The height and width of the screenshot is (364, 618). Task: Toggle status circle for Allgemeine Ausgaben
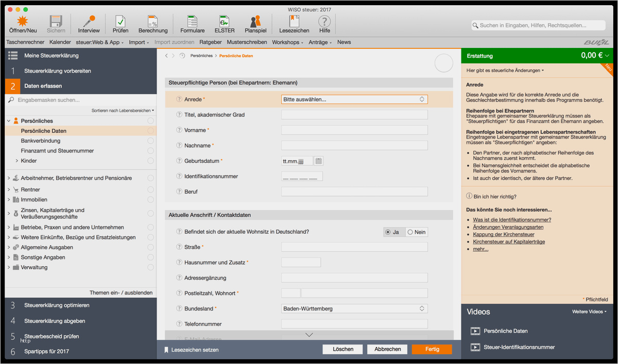click(150, 247)
